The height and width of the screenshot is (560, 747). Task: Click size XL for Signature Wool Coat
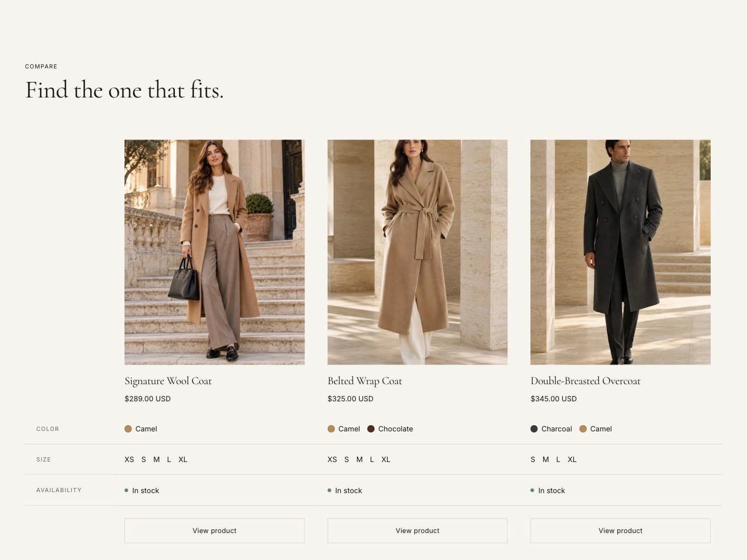pos(183,459)
